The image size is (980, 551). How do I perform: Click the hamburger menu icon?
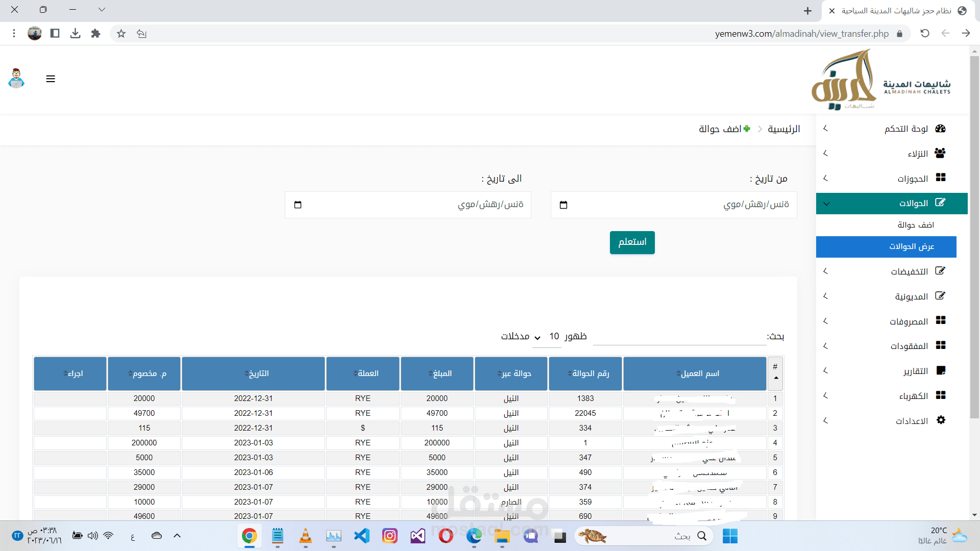[51, 79]
